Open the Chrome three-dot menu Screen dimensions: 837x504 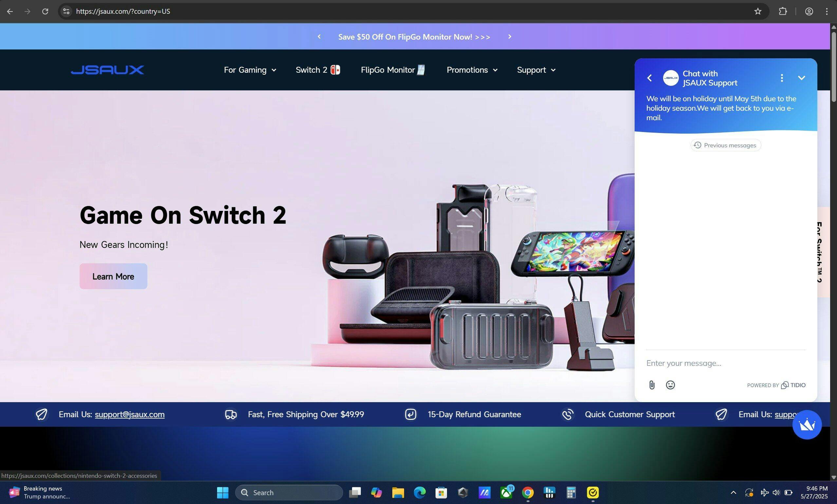(x=827, y=11)
